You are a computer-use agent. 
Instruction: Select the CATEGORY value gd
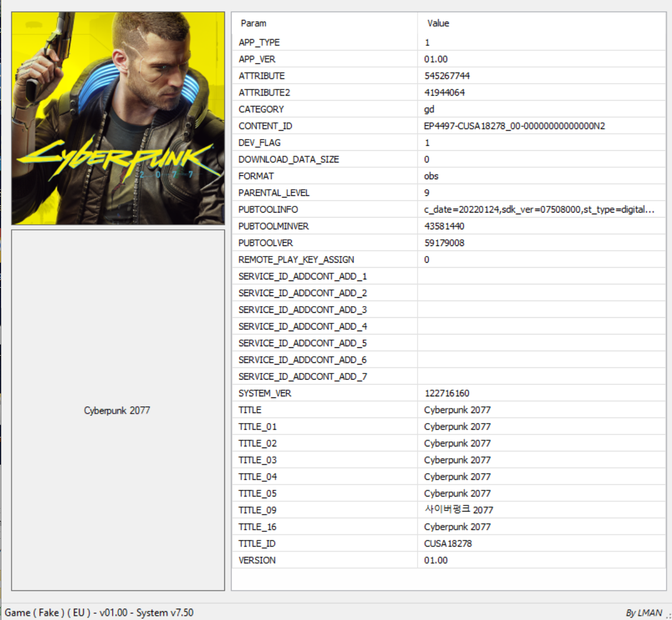tap(429, 109)
